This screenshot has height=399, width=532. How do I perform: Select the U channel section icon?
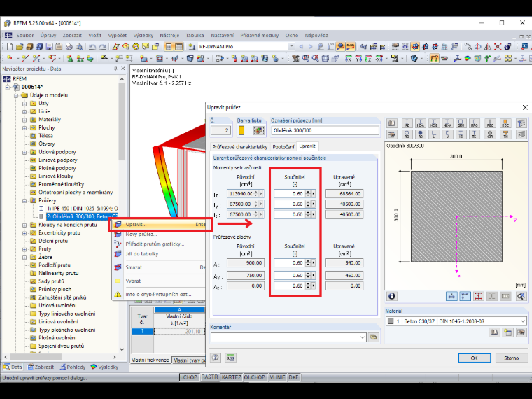[x=447, y=134]
